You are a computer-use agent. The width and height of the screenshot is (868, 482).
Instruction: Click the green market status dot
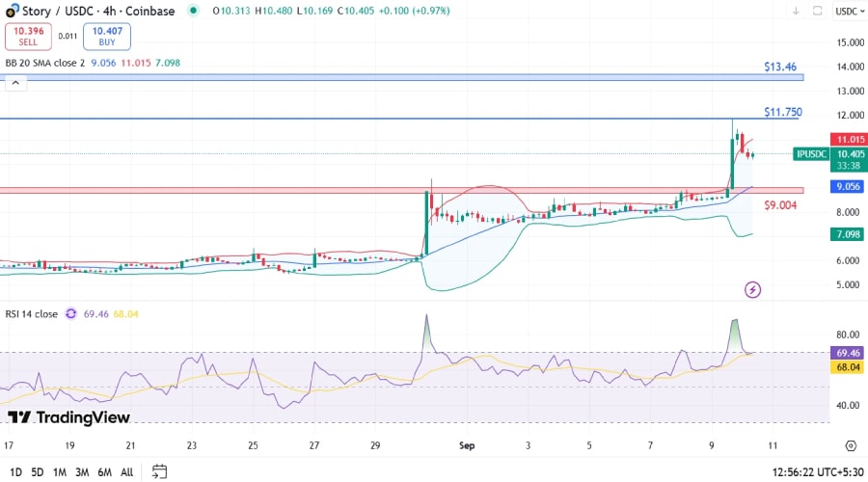coord(193,11)
